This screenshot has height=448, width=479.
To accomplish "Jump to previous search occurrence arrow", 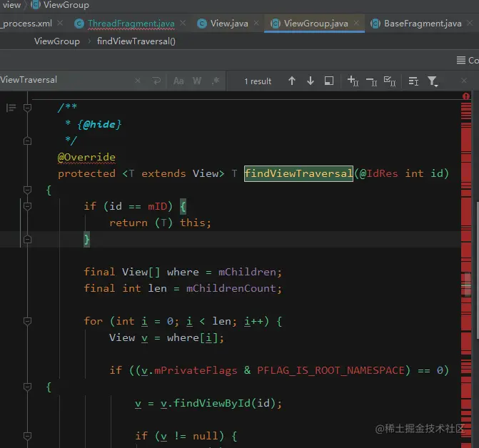I will click(292, 81).
